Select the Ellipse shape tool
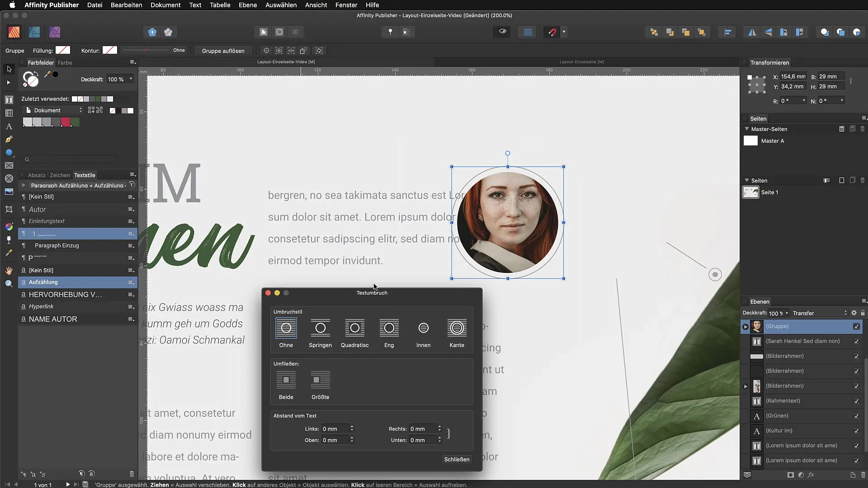The width and height of the screenshot is (868, 488). pos(9,153)
